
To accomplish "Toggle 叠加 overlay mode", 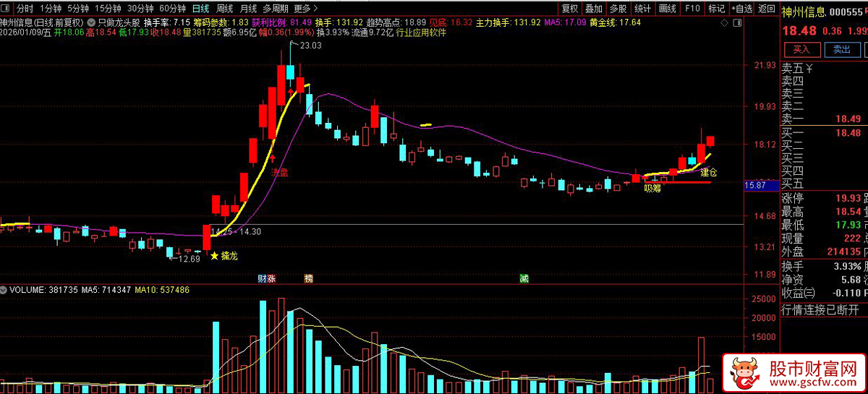I will click(x=593, y=9).
